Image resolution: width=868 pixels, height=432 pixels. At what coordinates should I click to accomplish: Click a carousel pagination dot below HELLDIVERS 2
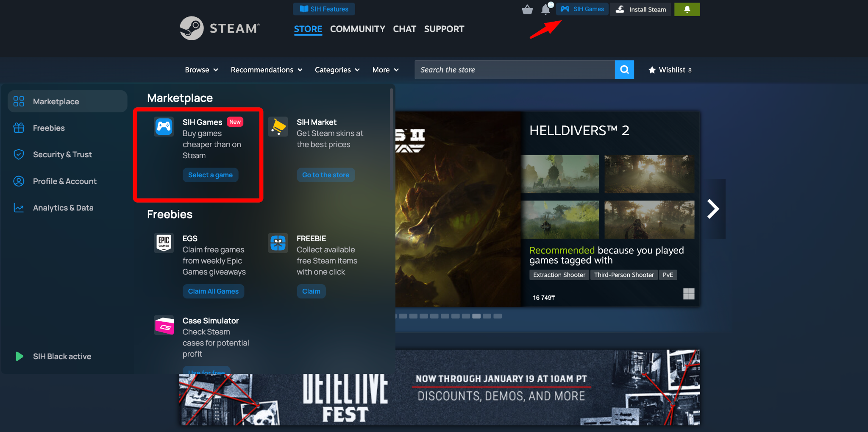pyautogui.click(x=477, y=315)
